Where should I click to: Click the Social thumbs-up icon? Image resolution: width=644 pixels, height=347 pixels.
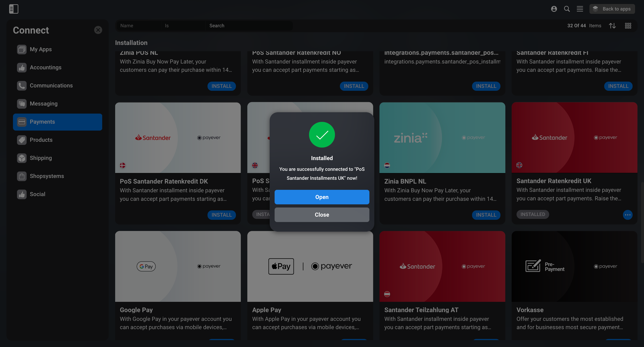coord(22,194)
